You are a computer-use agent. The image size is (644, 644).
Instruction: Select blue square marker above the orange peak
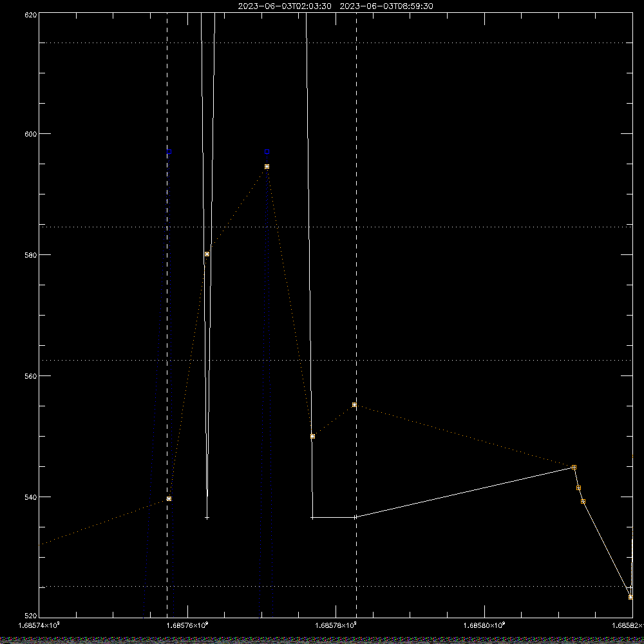tap(267, 152)
